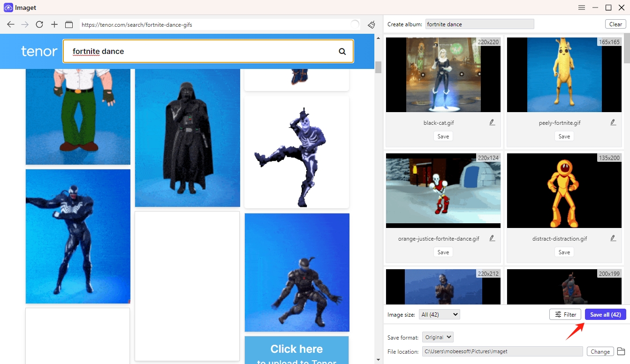The width and height of the screenshot is (630, 364).
Task: Select the orange robot 135x200 thumbnail
Action: tap(564, 190)
